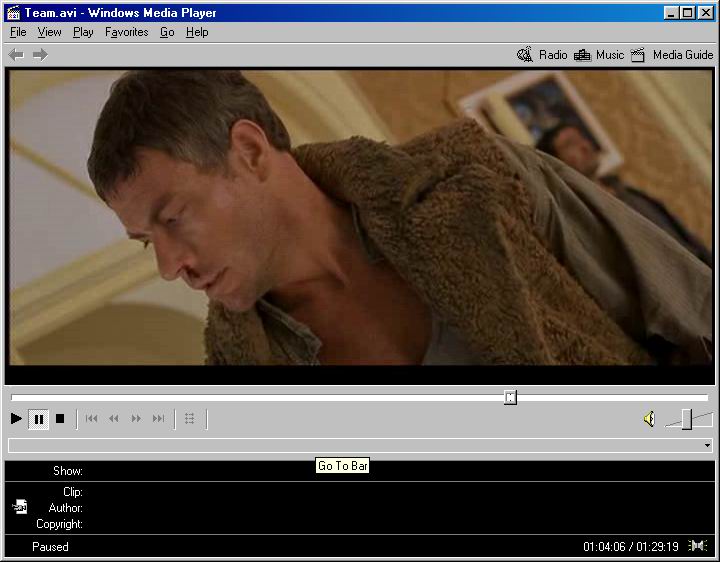
Task: Stop the video playback
Action: tap(60, 419)
